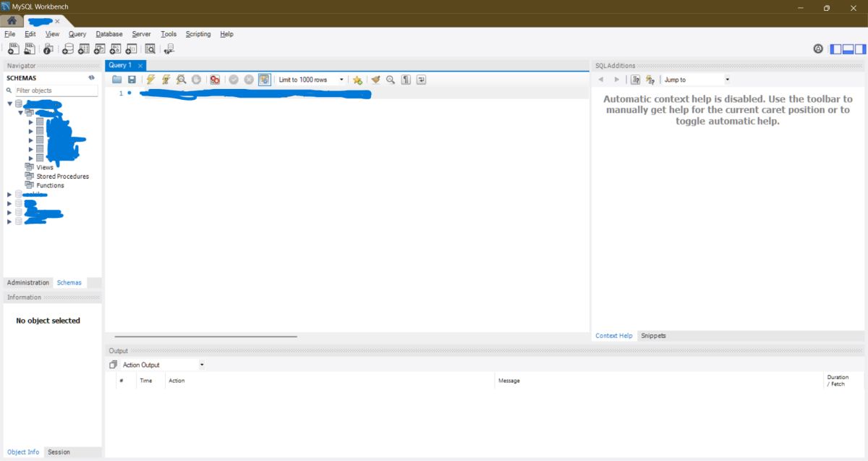Rollback the current transaction icon
Image resolution: width=868 pixels, height=461 pixels.
[x=249, y=80]
